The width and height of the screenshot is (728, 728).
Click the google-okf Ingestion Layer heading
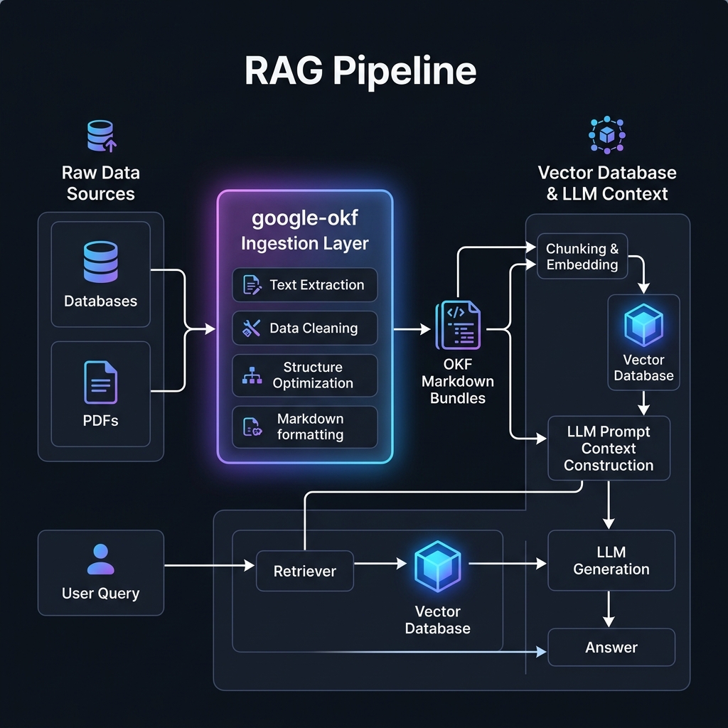pyautogui.click(x=304, y=230)
